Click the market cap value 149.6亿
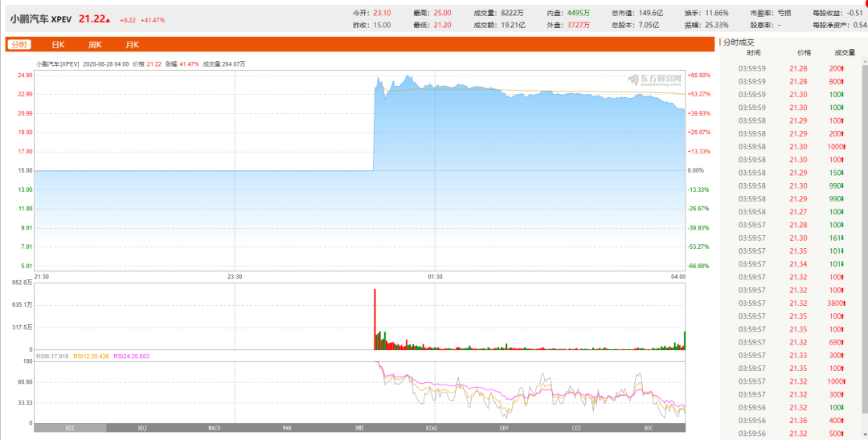This screenshot has height=440, width=868. pyautogui.click(x=651, y=13)
